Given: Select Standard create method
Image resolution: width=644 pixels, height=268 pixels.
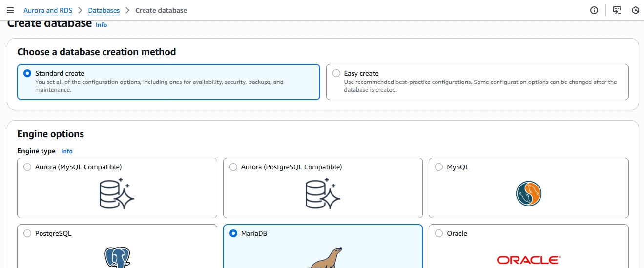Looking at the screenshot, I should point(27,73).
